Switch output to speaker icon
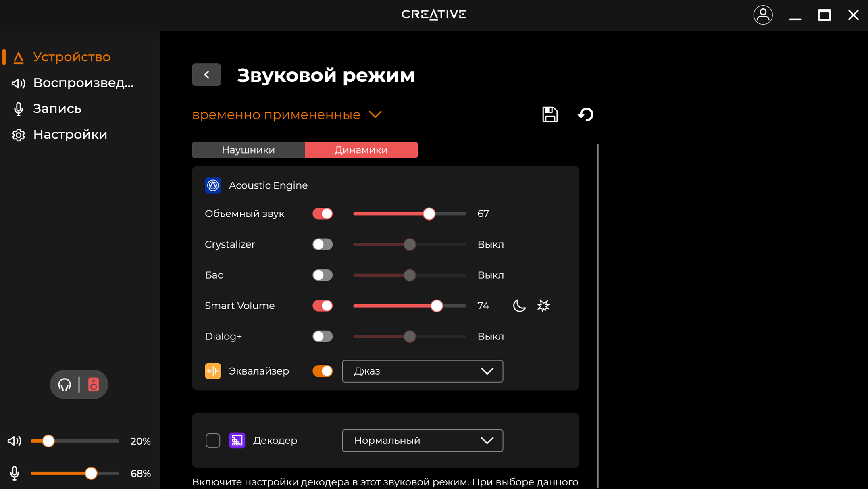Image resolution: width=868 pixels, height=489 pixels. pyautogui.click(x=94, y=385)
